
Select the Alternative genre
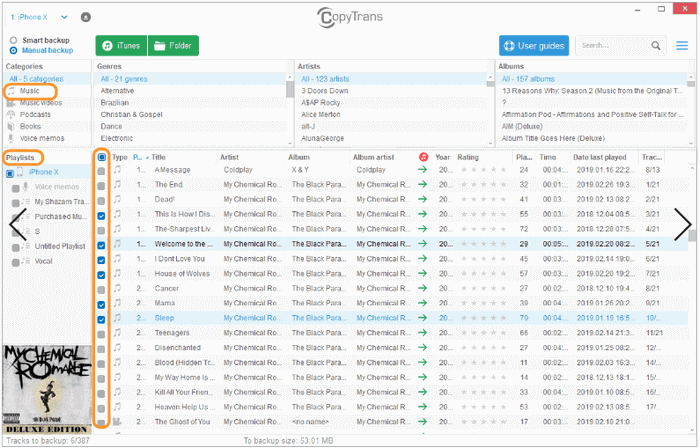pos(117,91)
